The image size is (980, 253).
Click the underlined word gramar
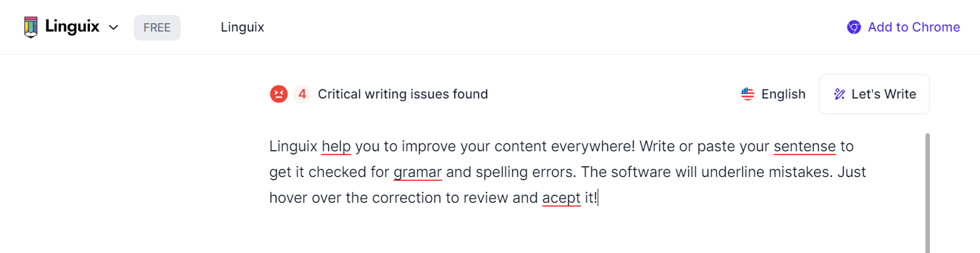(x=418, y=173)
